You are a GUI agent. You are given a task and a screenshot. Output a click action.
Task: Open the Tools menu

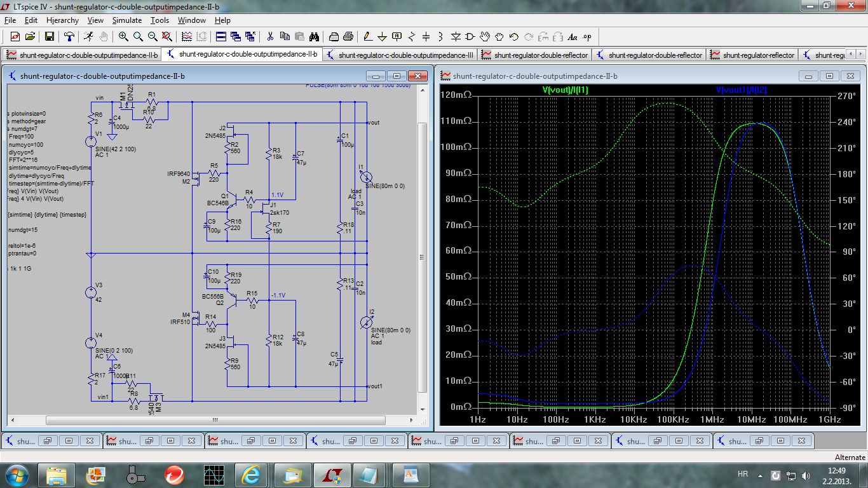tap(159, 20)
